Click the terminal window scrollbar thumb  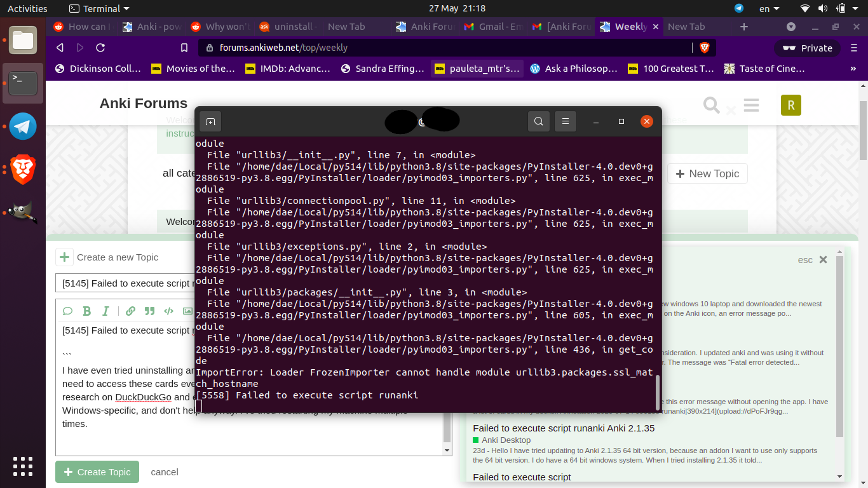coord(658,393)
